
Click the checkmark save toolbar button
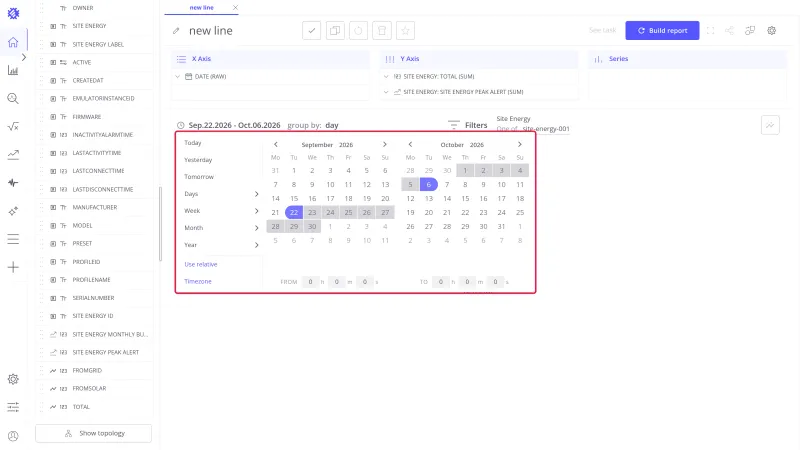(311, 31)
